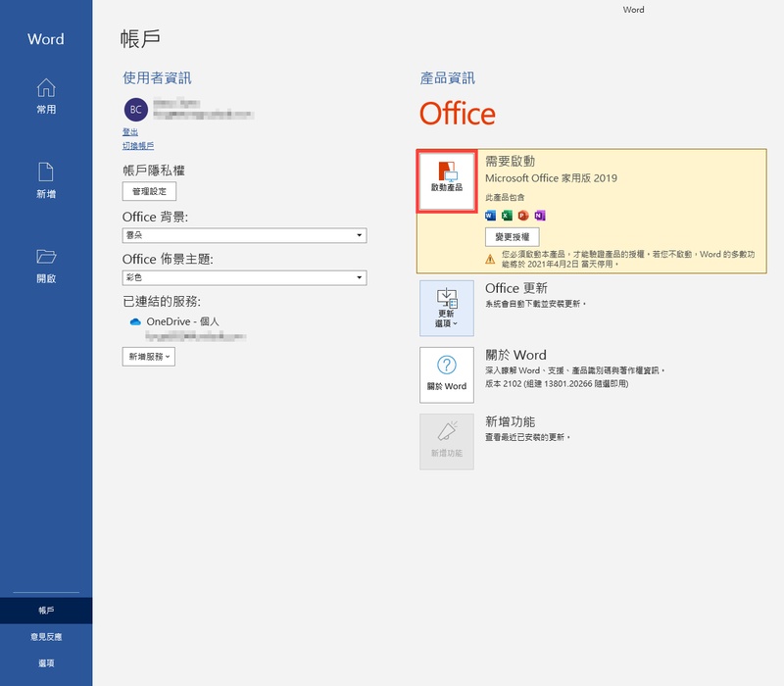The width and height of the screenshot is (784, 686).
Task: Click the 已連結的服務 label
Action: (x=162, y=302)
